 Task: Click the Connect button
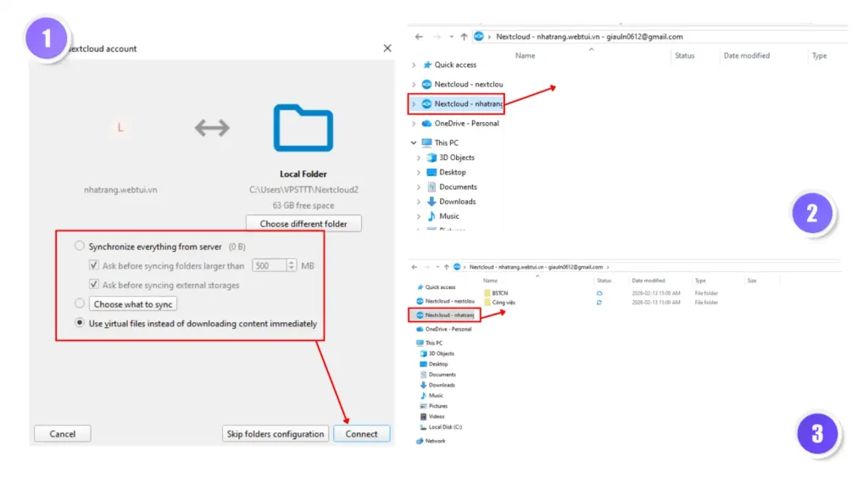click(361, 434)
